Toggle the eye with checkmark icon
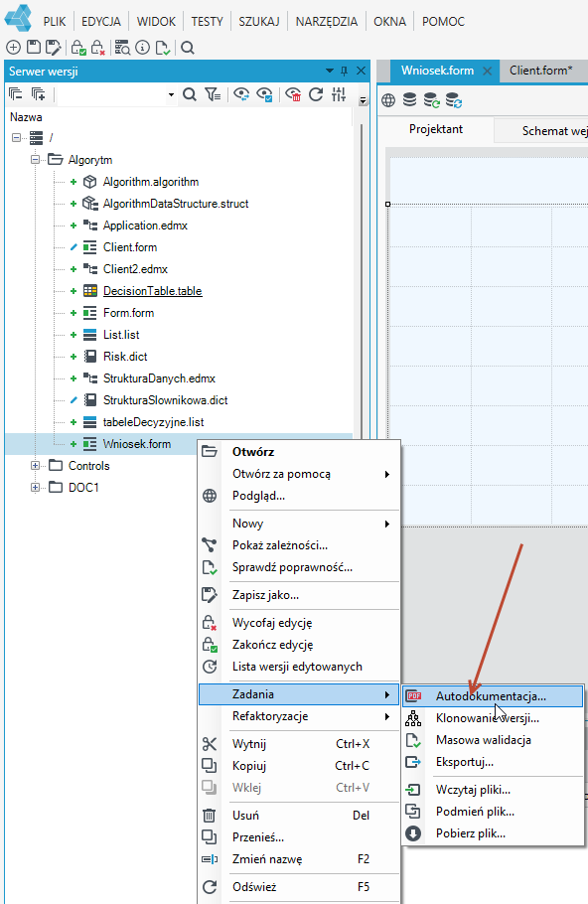Image resolution: width=588 pixels, height=904 pixels. 264,94
